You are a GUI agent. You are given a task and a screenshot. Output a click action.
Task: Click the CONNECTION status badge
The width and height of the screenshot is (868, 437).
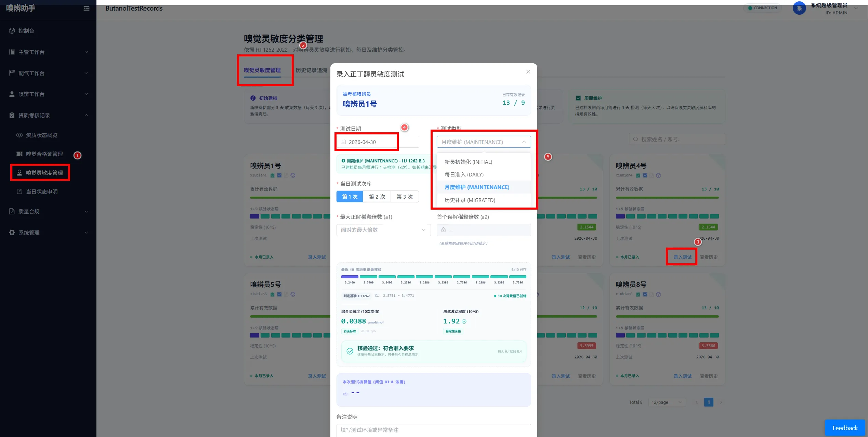[762, 8]
